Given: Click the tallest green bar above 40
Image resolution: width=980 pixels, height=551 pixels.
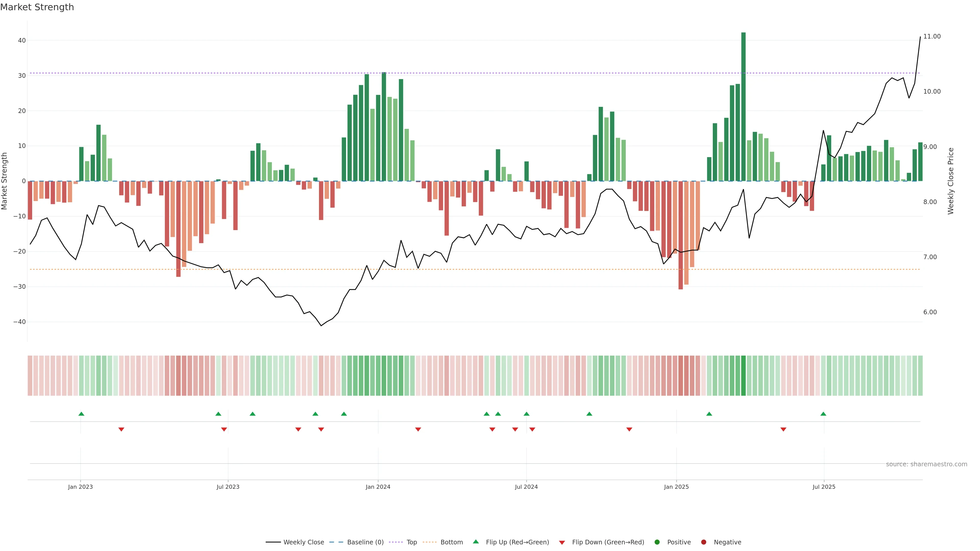Looking at the screenshot, I should (x=743, y=106).
